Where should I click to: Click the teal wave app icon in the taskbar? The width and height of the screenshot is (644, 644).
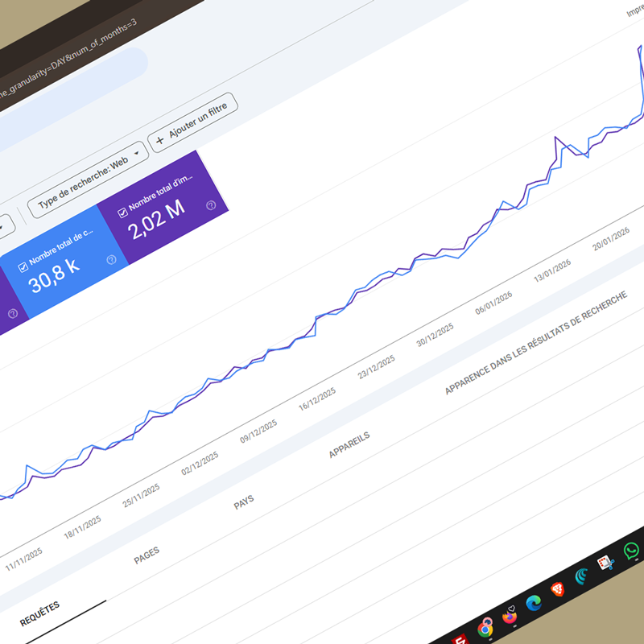point(580,575)
